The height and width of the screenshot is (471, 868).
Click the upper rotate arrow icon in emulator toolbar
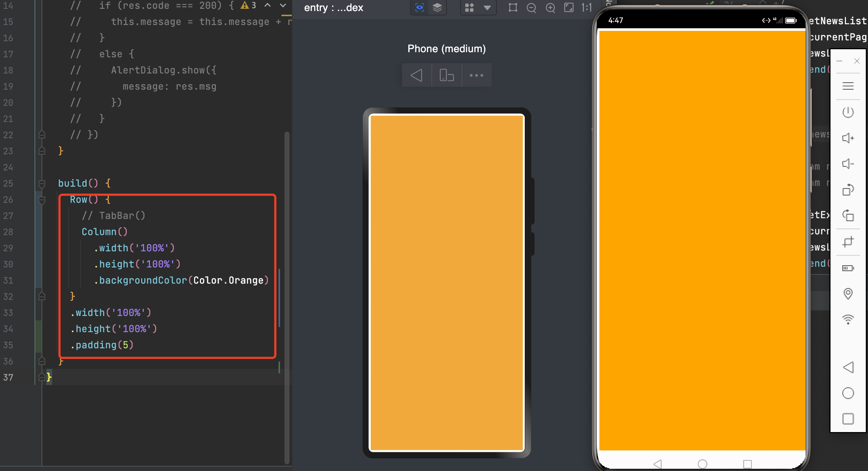coord(848,190)
